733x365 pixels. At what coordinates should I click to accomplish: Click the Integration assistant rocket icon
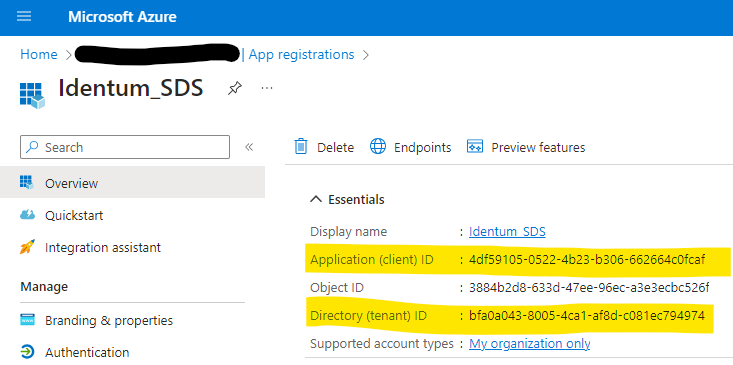tap(28, 247)
